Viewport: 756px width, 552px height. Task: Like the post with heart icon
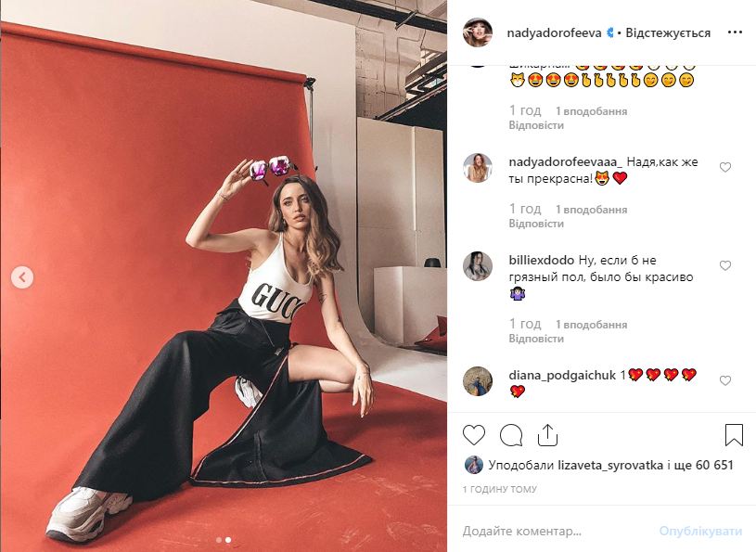coord(474,435)
